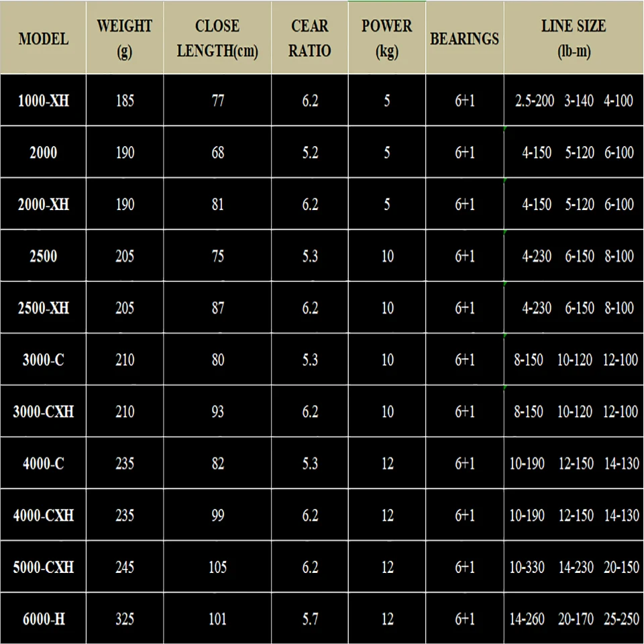Viewport: 644px width, 644px height.
Task: Click the line size cell for 1000-XH
Action: point(574,101)
